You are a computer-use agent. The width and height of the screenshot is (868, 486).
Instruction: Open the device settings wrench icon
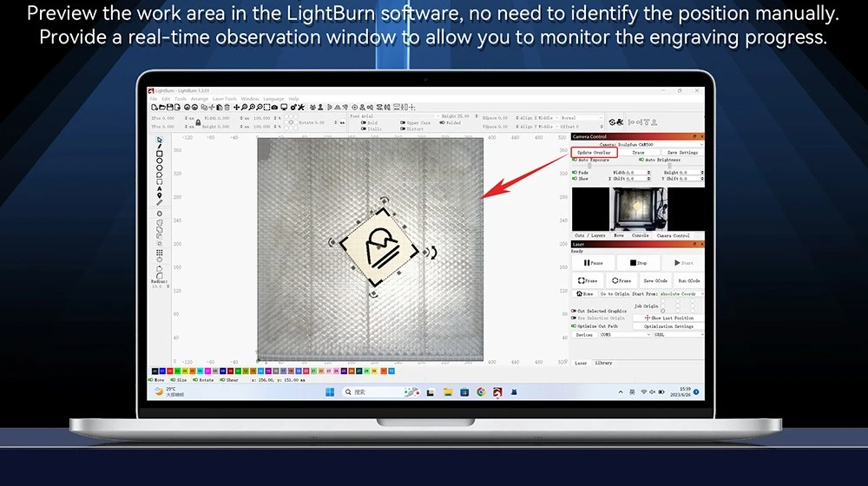click(x=301, y=108)
